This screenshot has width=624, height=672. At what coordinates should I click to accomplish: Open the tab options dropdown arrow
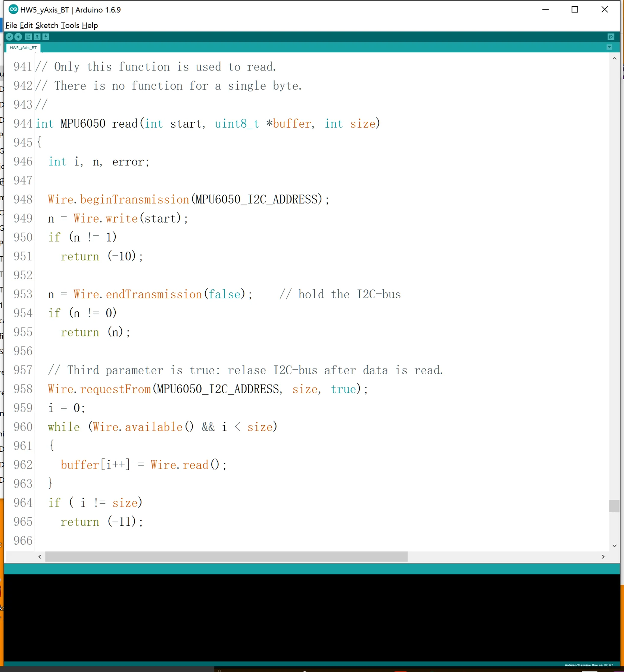[x=609, y=47]
